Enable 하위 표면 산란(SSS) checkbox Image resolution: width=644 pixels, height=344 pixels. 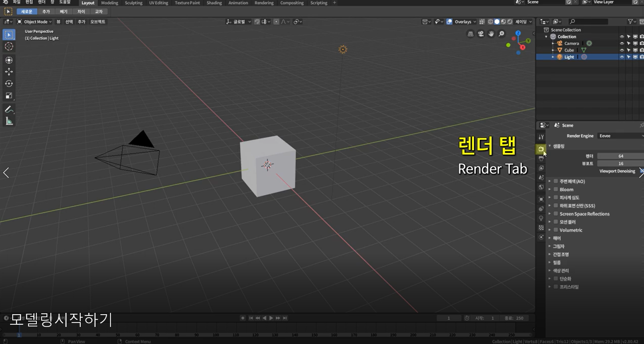pyautogui.click(x=555, y=206)
